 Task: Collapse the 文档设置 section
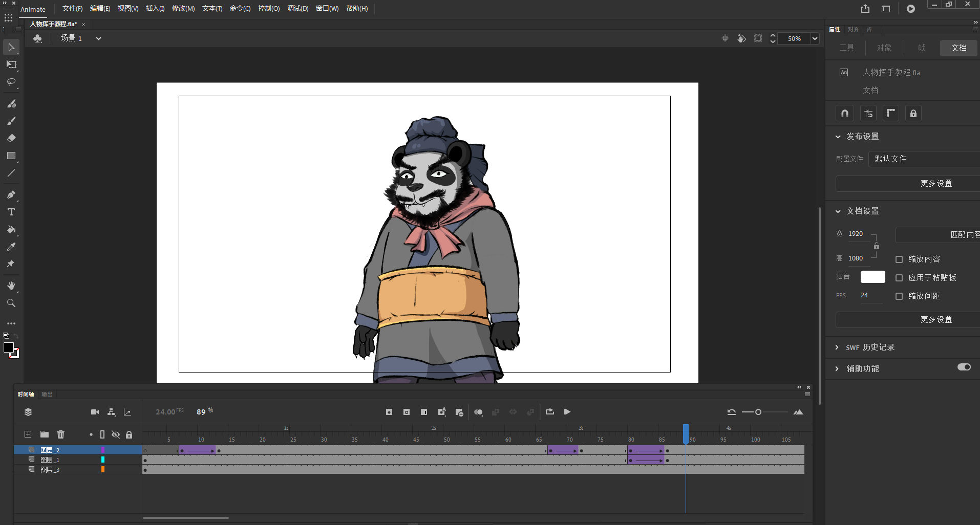pyautogui.click(x=838, y=211)
